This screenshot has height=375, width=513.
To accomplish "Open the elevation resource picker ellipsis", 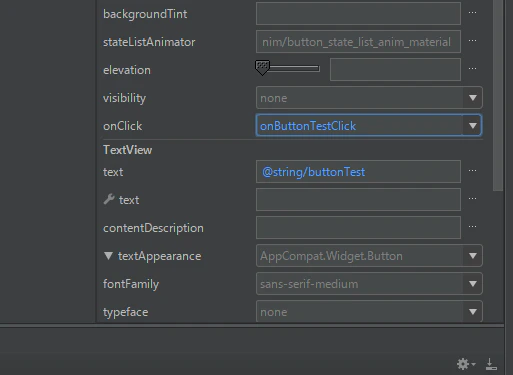I will (x=472, y=69).
